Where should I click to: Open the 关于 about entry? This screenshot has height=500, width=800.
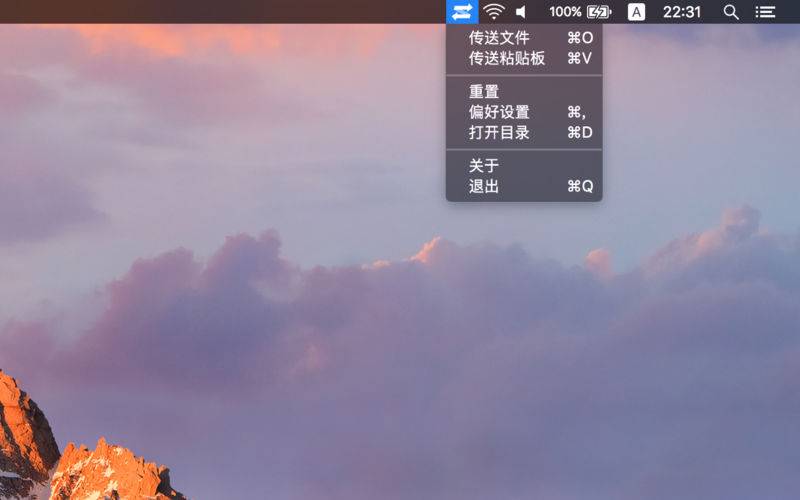coord(524,166)
